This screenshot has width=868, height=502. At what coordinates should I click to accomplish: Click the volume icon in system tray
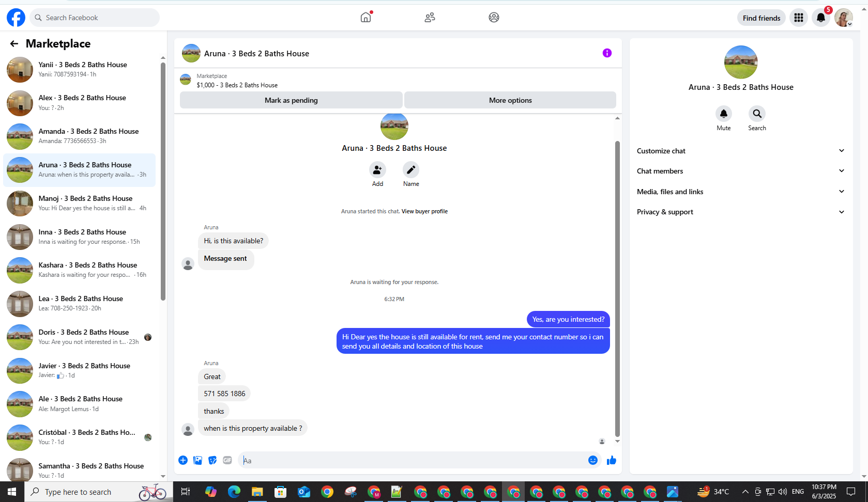pos(783,492)
